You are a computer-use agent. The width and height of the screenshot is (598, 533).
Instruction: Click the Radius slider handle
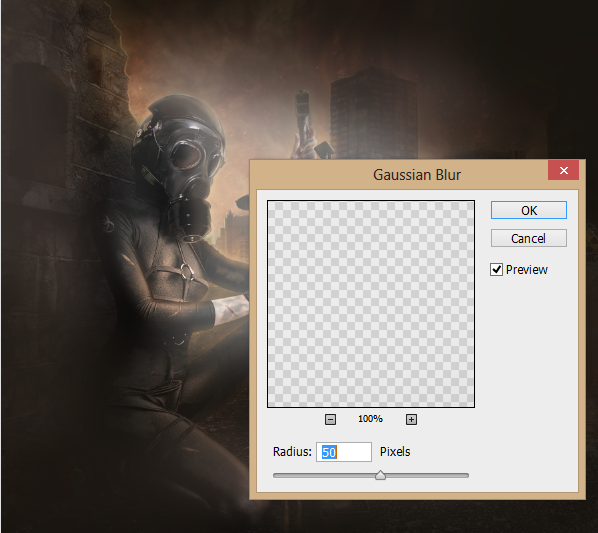point(380,475)
